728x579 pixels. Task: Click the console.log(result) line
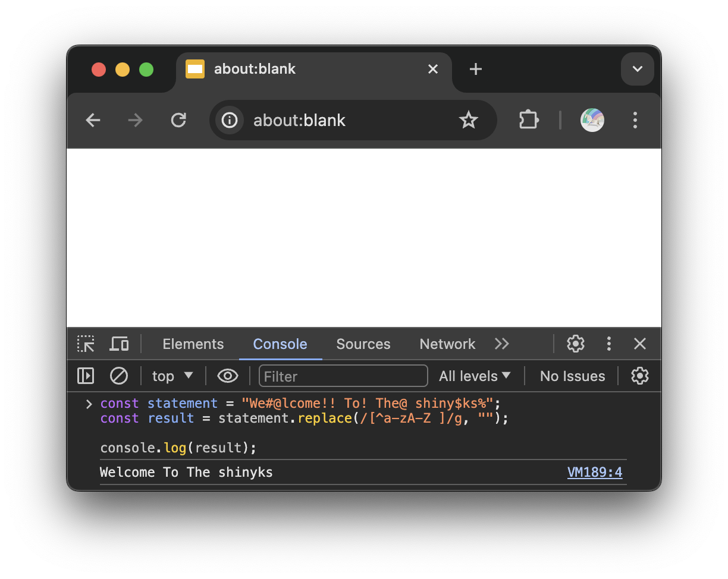[178, 448]
